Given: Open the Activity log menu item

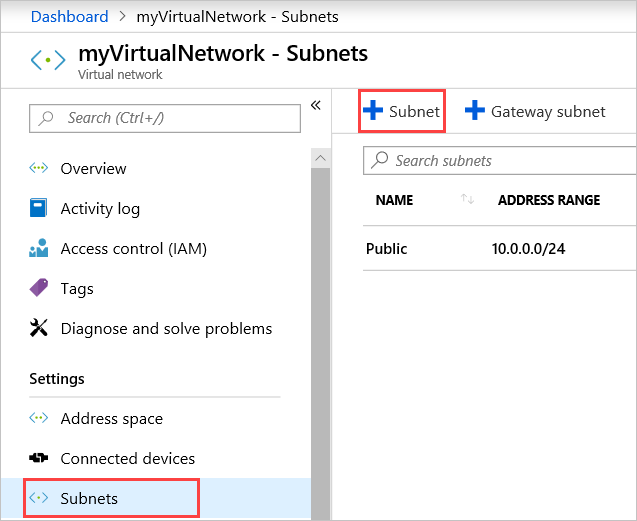Looking at the screenshot, I should point(100,208).
